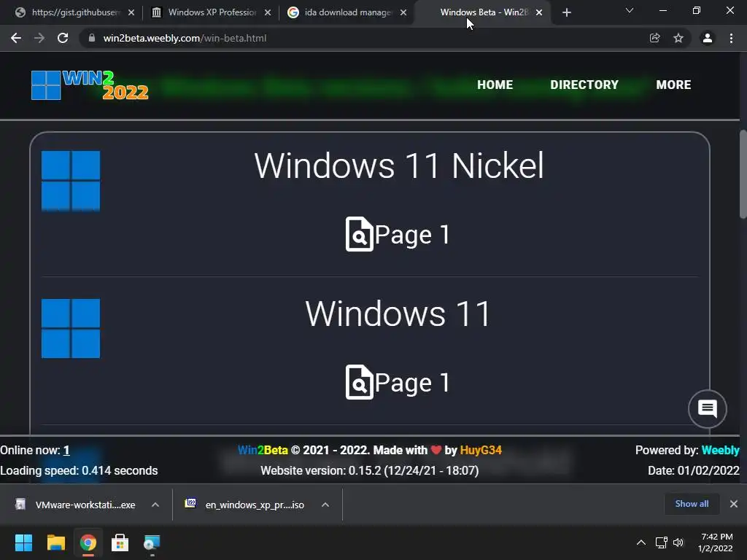Click the Loading speed 0.414 seconds text

click(79, 470)
